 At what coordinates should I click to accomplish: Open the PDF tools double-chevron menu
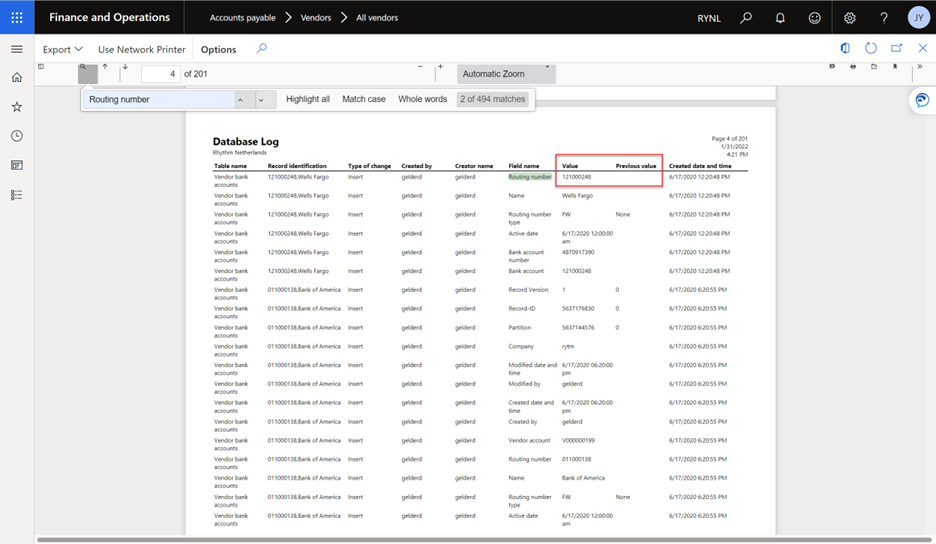(x=920, y=66)
